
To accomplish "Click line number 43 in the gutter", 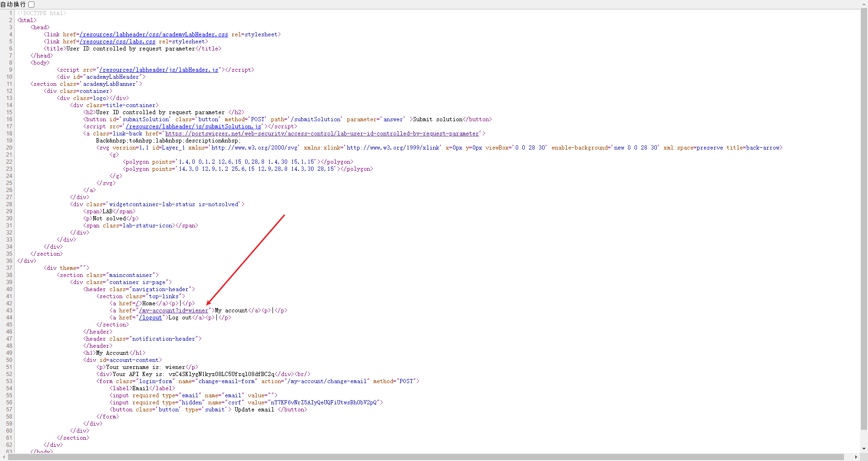I will (x=9, y=310).
